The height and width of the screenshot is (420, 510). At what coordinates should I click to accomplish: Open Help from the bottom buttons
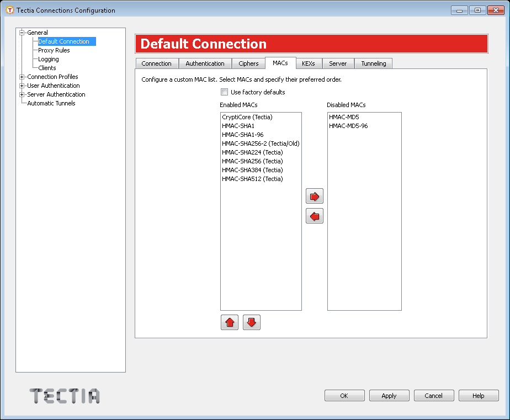pos(479,396)
